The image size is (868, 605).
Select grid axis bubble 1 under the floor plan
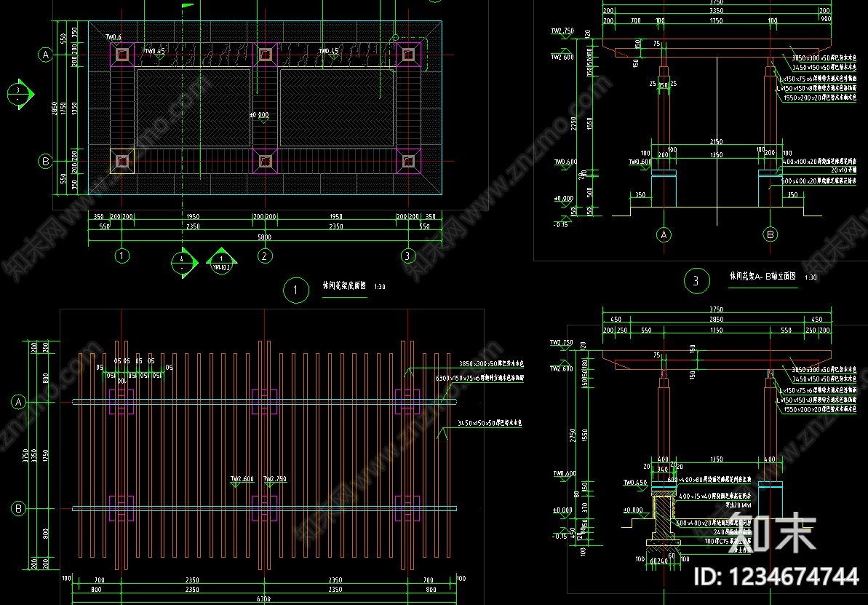[x=122, y=256]
